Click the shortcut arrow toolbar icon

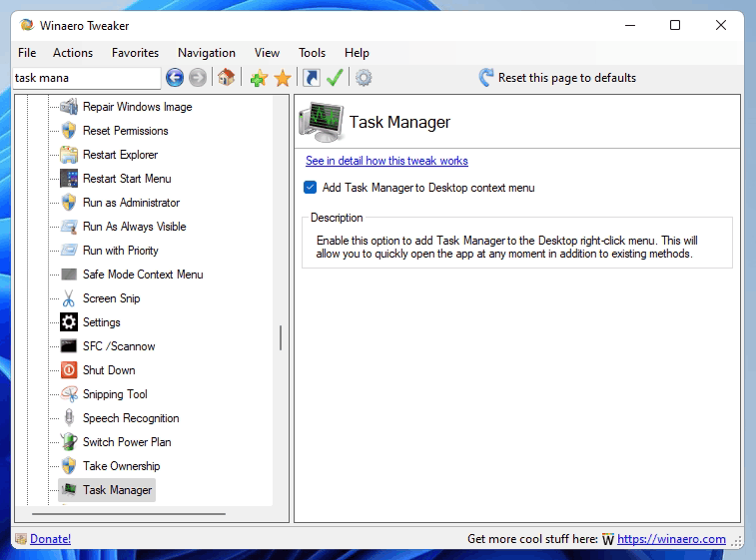(312, 78)
